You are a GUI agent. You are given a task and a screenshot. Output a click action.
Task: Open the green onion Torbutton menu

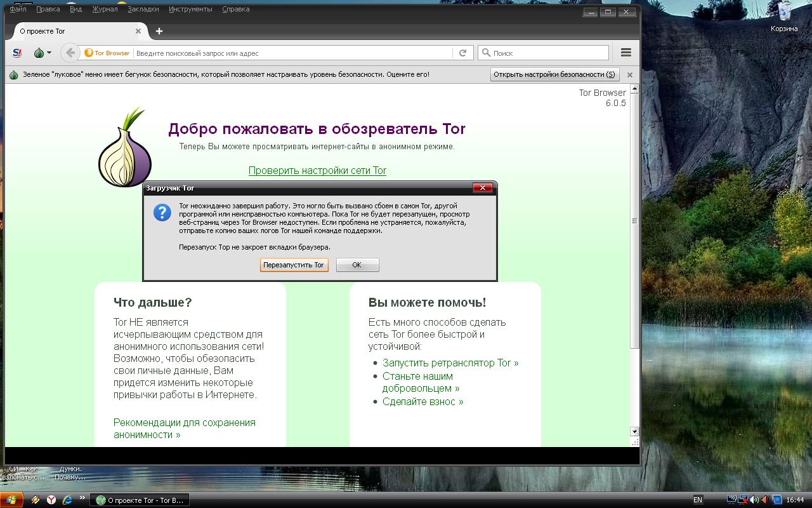click(42, 53)
